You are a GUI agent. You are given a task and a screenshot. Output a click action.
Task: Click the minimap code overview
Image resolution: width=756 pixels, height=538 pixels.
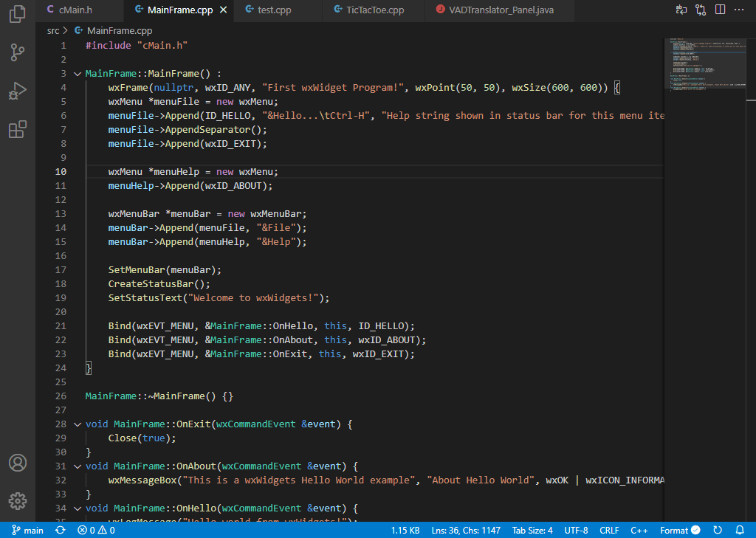coord(707,65)
